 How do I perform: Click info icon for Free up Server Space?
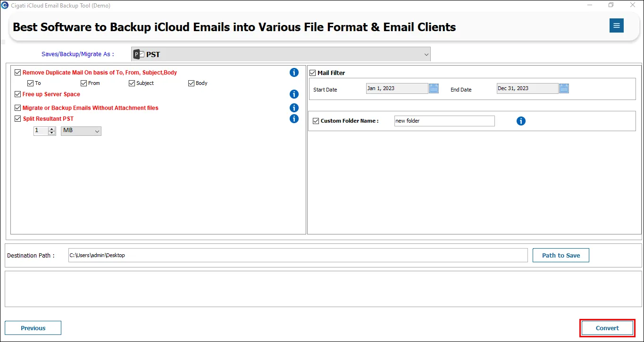[294, 94]
